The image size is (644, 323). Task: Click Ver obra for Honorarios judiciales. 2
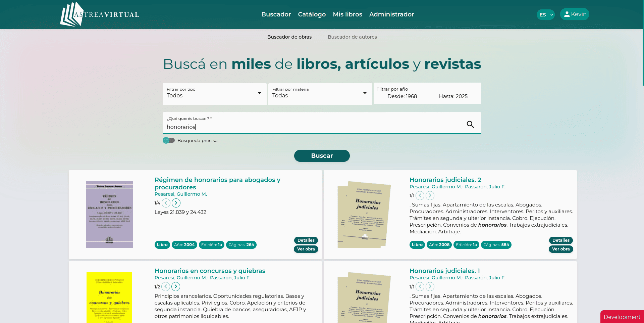(x=561, y=249)
